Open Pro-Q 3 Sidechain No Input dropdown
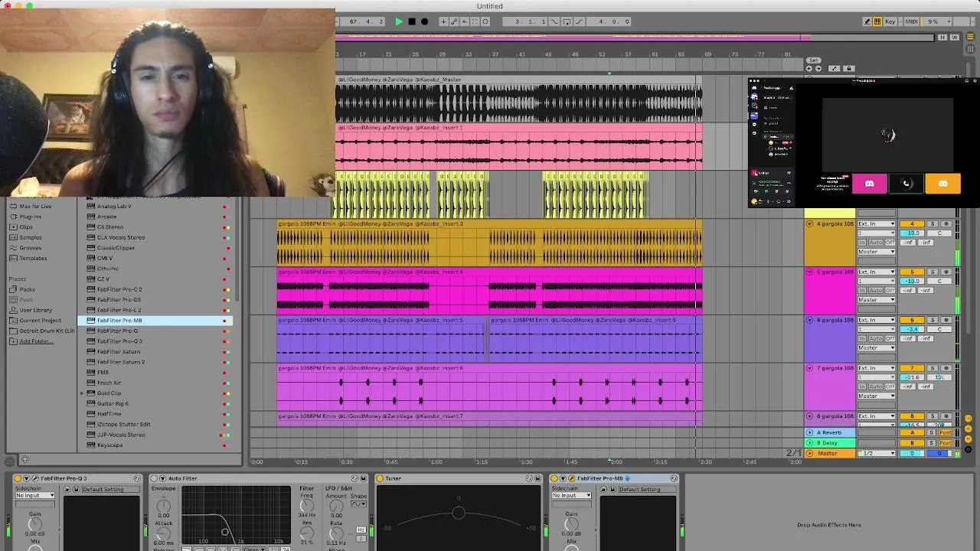Screen dimensions: 980x551 (x=35, y=496)
